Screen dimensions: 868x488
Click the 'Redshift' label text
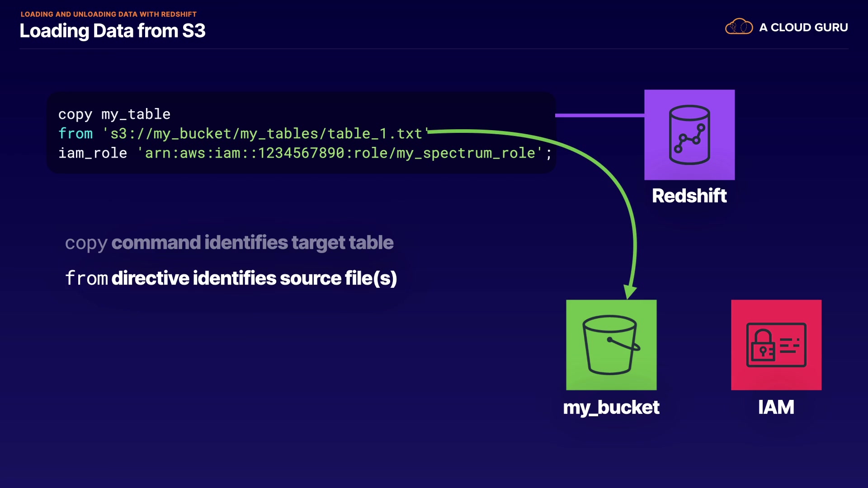point(689,196)
